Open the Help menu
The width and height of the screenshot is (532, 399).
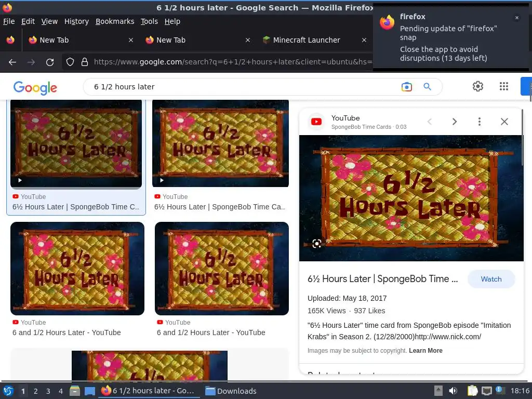pyautogui.click(x=172, y=21)
